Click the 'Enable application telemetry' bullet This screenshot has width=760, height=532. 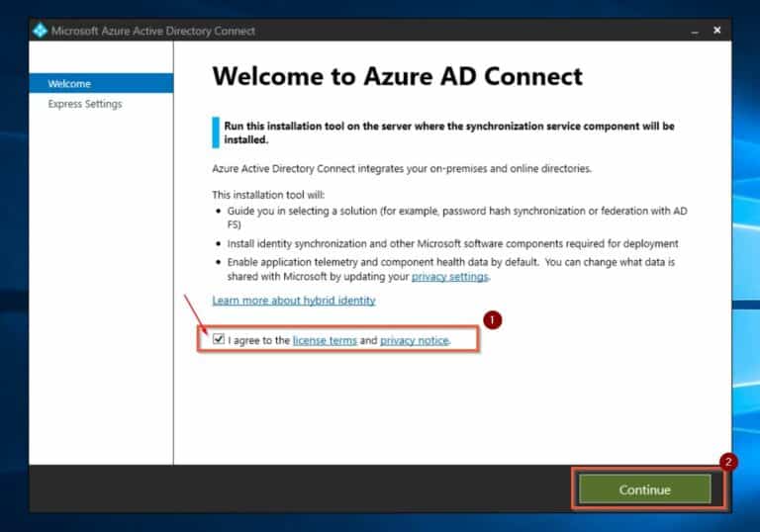coord(451,269)
